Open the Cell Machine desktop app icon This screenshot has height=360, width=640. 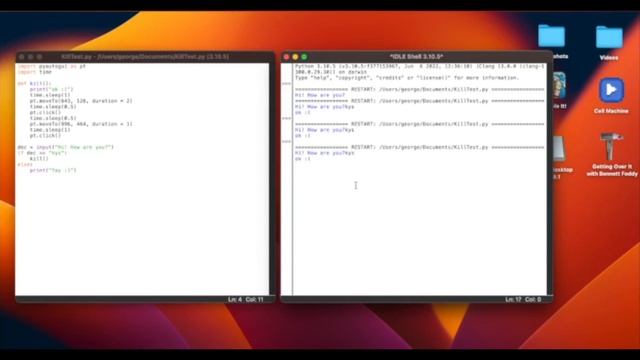pos(611,90)
